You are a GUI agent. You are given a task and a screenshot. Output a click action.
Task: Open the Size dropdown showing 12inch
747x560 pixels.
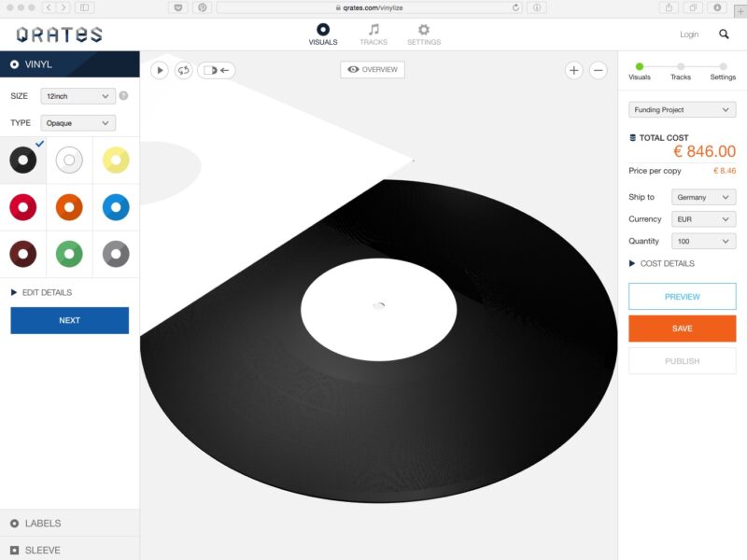coord(78,96)
